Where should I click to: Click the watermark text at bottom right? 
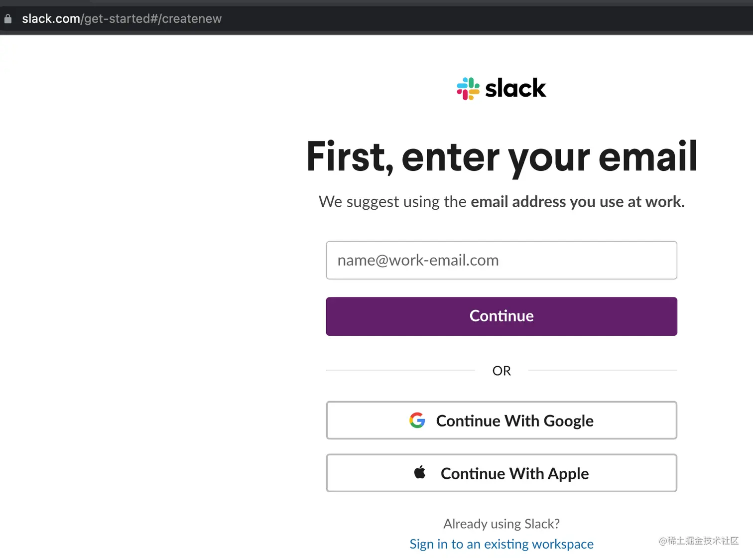[699, 541]
